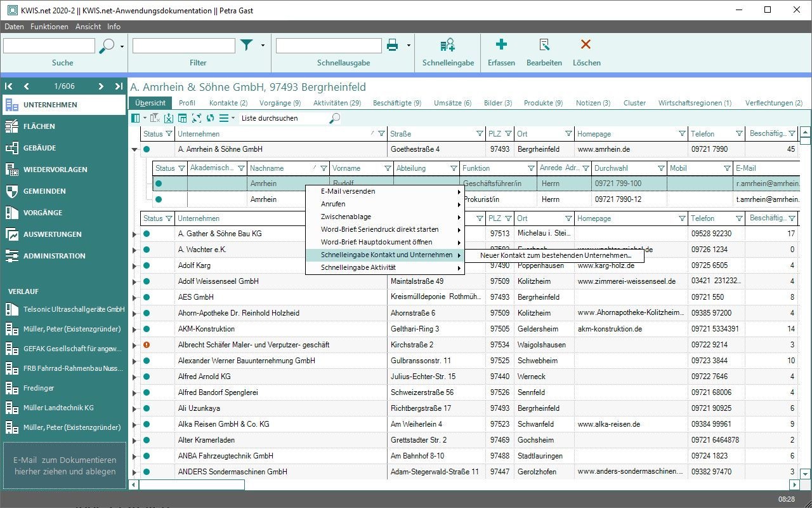This screenshot has width=812, height=508.
Task: Expand A. Gather & Söhne Bau KG row
Action: click(x=134, y=234)
